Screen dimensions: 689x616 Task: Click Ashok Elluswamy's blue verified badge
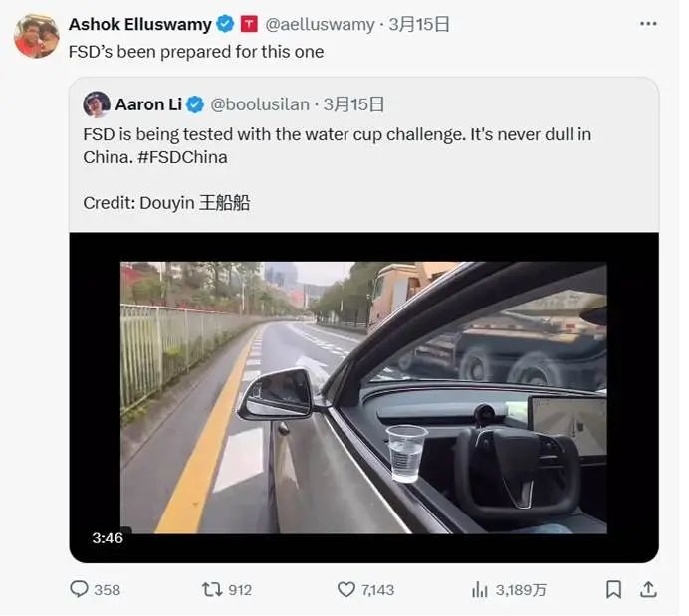coord(225,24)
